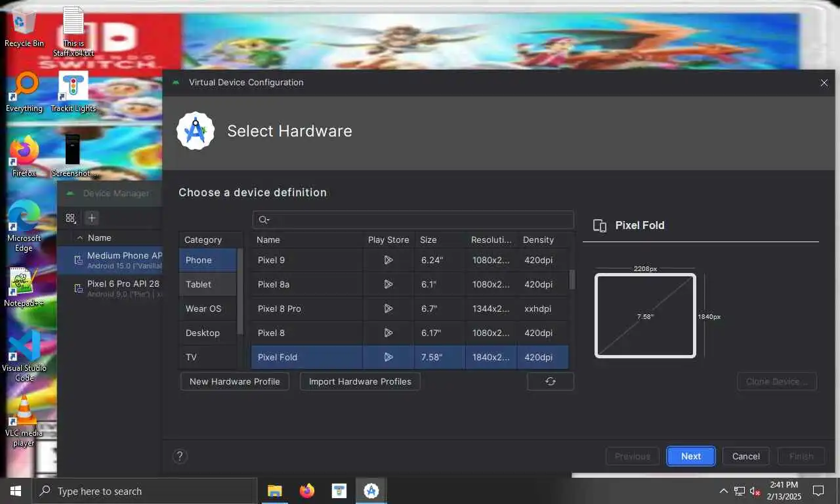Image resolution: width=840 pixels, height=504 pixels.
Task: Click the taskbar clock showing 2:41 PM
Action: click(x=784, y=491)
